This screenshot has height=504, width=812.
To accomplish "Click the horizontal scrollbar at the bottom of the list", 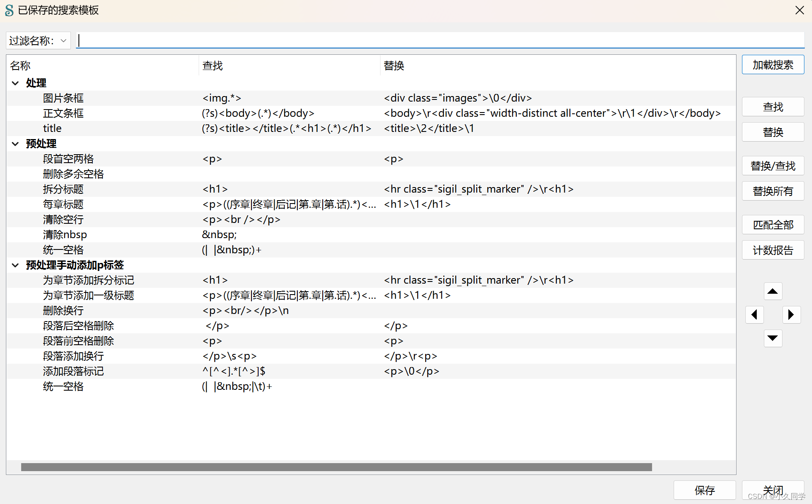I will click(336, 467).
